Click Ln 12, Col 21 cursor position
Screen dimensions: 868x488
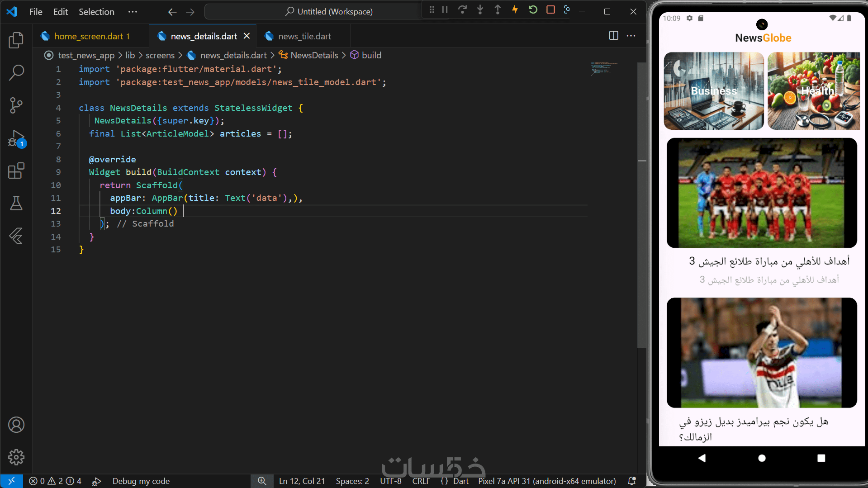[302, 481]
